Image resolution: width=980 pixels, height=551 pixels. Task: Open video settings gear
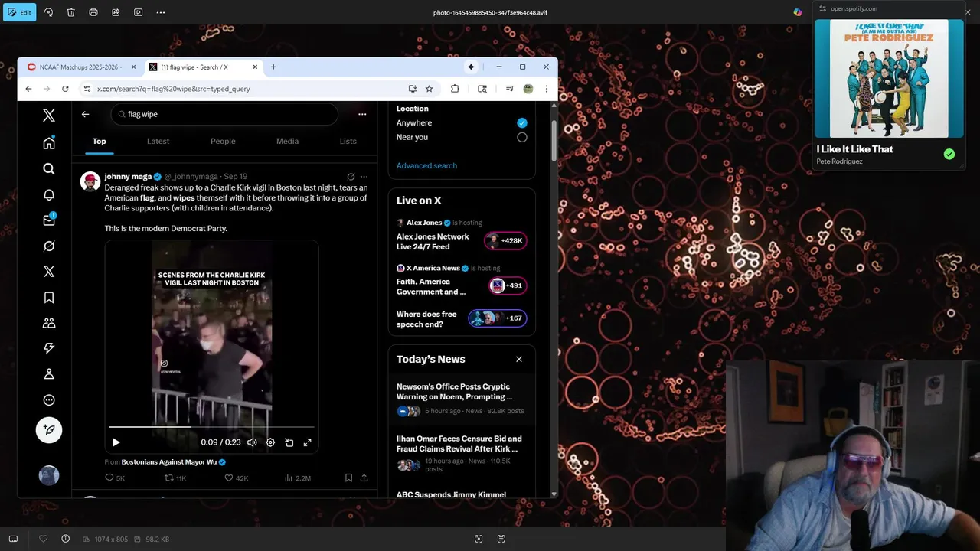[270, 442]
